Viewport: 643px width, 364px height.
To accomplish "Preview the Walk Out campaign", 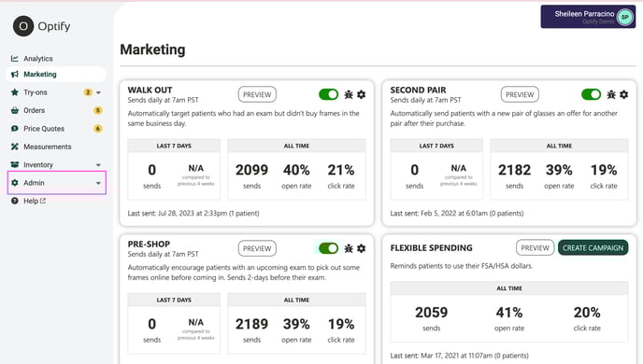I will [257, 94].
